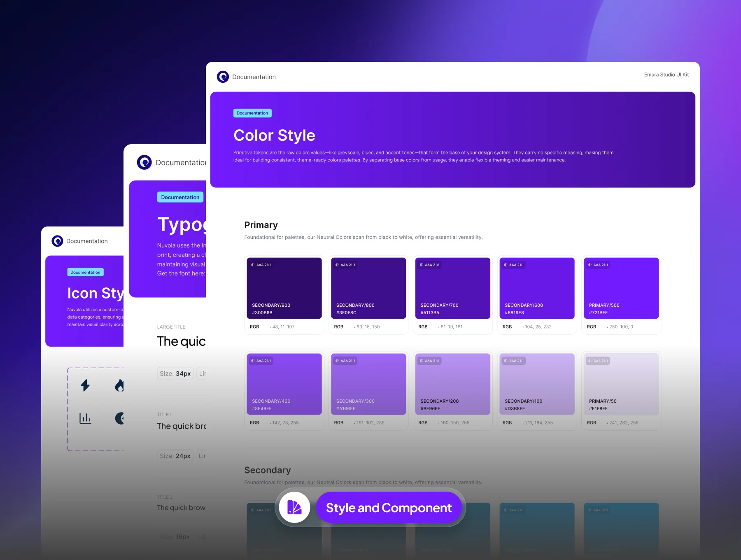Click the swatches icon beside Style and Component
Viewport: 741px width, 560px height.
point(294,507)
